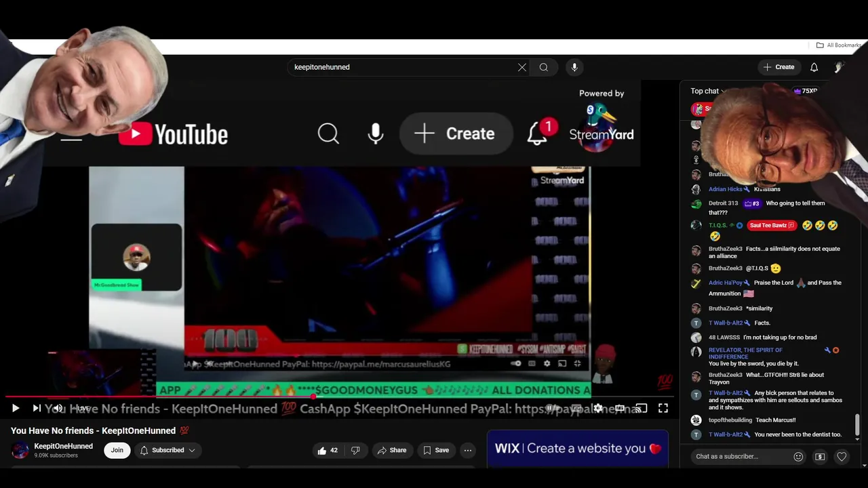Open the more actions ellipsis menu
This screenshot has width=868, height=488.
(x=467, y=450)
